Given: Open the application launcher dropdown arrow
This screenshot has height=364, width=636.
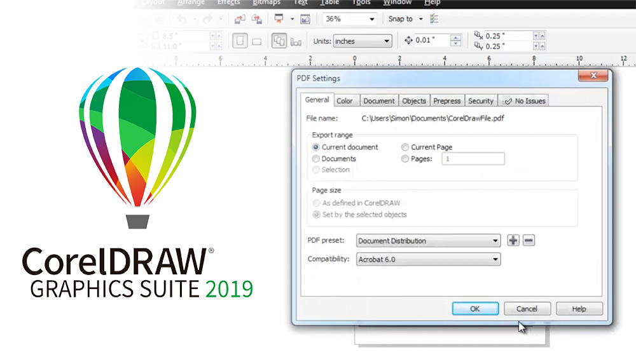Looking at the screenshot, I should coord(292,19).
